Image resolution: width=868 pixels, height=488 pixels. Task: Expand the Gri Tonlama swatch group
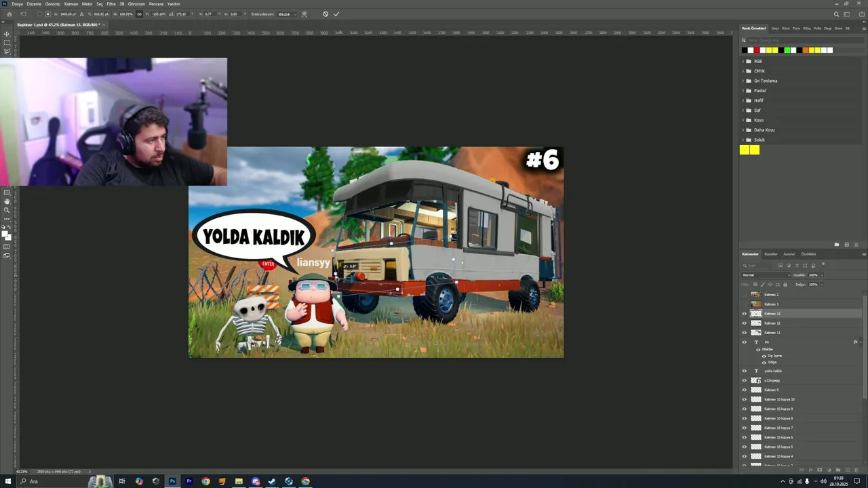[x=743, y=81]
